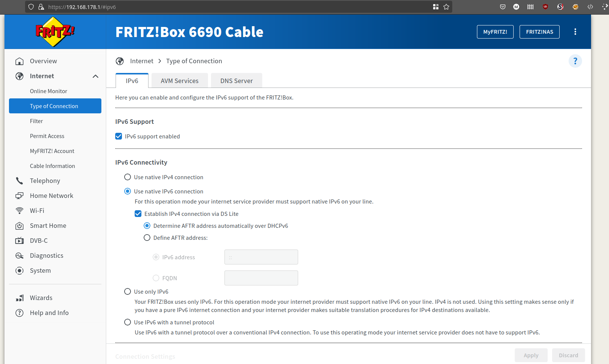Screen dimensions: 609x364
Task: Toggle Establish IPv4 connection via DS Lite
Action: pyautogui.click(x=138, y=214)
